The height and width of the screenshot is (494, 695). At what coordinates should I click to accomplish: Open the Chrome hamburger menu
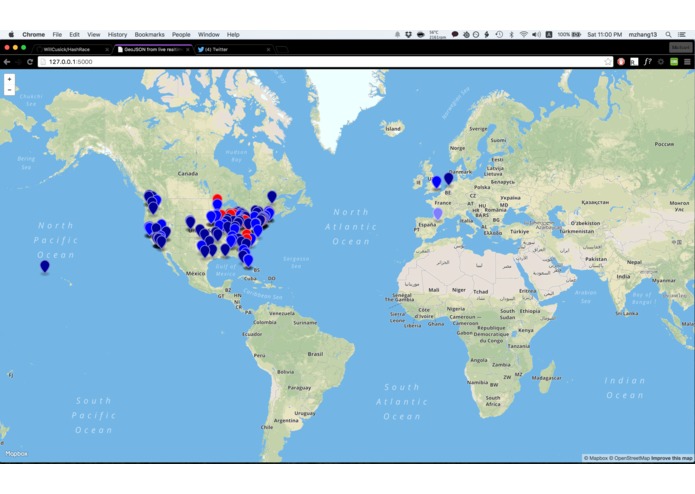pyautogui.click(x=687, y=62)
